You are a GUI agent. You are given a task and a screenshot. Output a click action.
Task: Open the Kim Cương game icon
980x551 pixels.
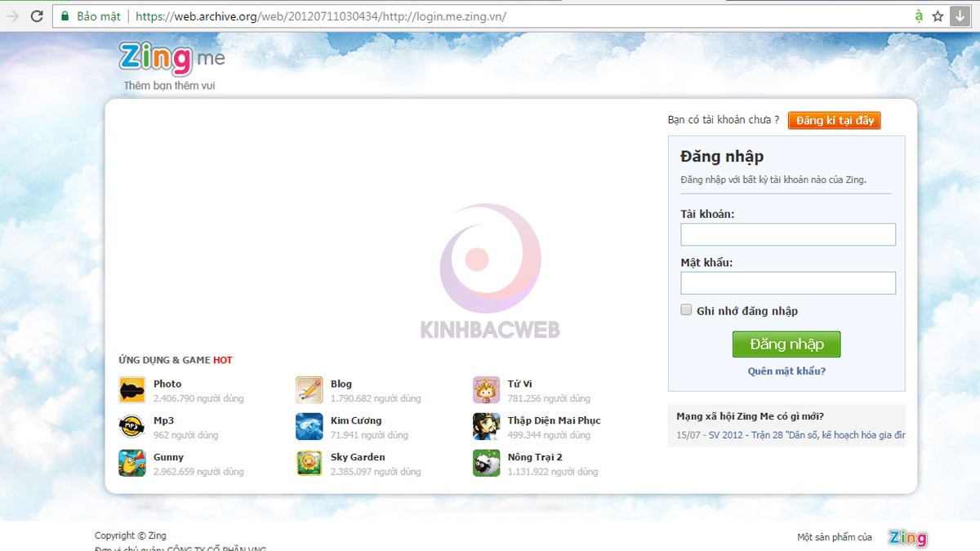point(309,427)
